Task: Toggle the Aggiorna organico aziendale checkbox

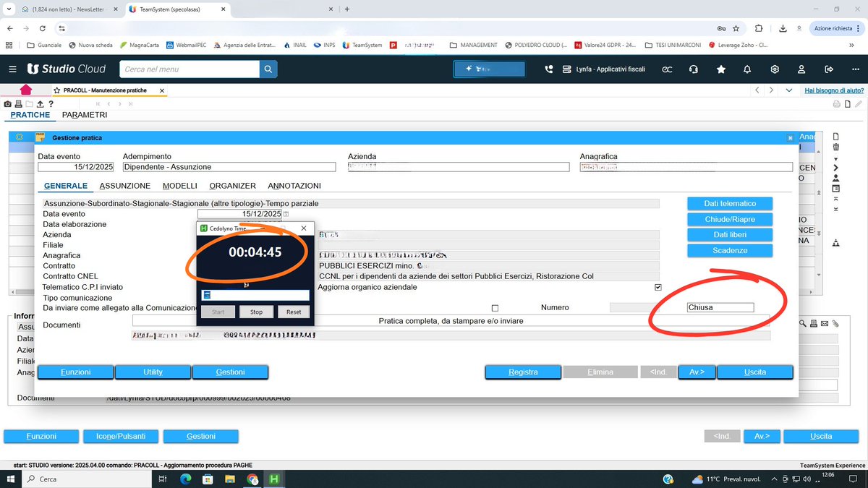Action: coord(658,287)
